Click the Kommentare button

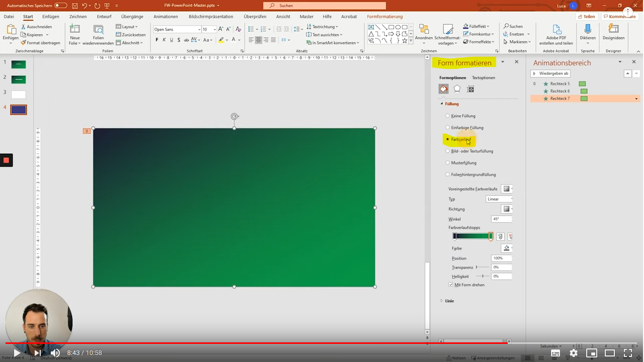[620, 17]
